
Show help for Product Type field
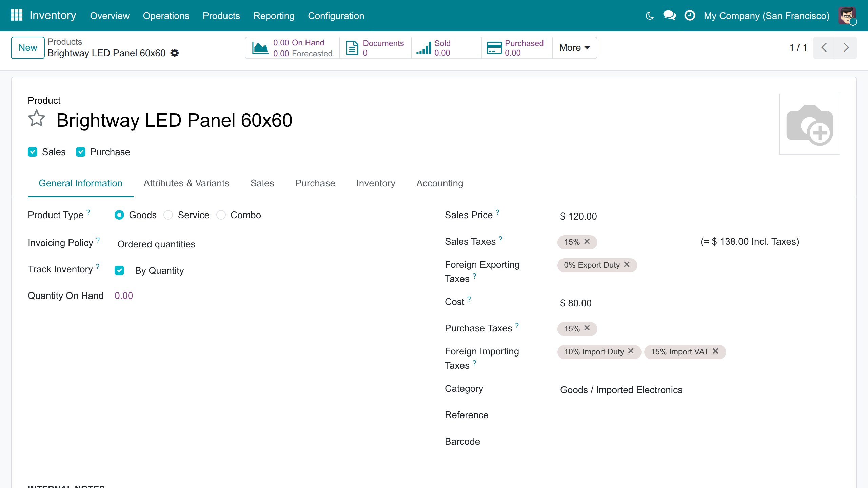point(88,212)
